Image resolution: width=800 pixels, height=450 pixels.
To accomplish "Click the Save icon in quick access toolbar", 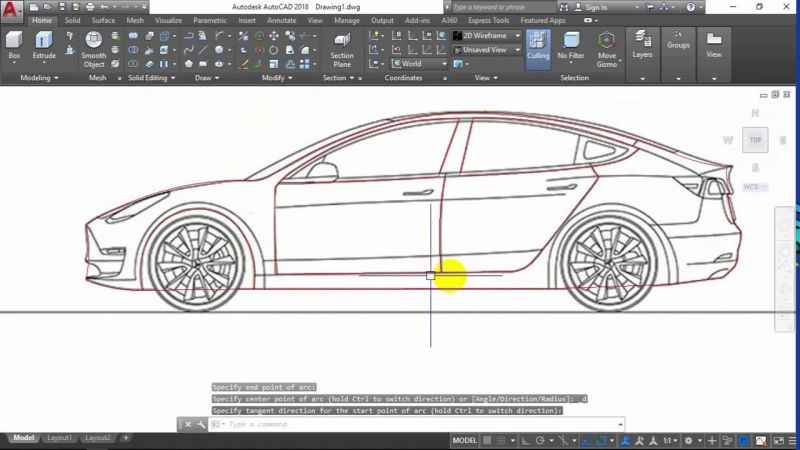I will 62,7.
